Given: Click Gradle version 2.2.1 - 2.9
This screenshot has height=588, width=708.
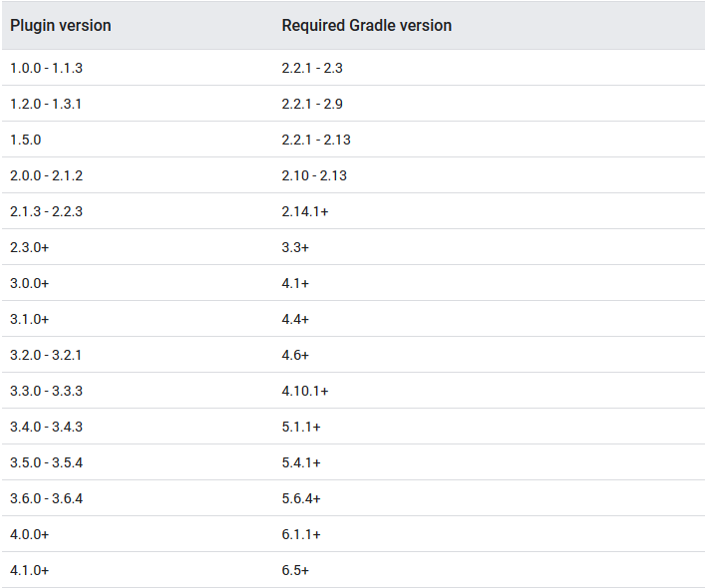Looking at the screenshot, I should [312, 104].
